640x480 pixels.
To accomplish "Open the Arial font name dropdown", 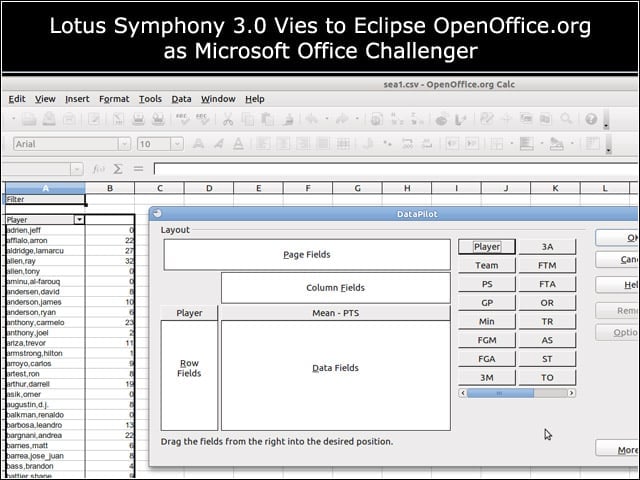I will 124,144.
